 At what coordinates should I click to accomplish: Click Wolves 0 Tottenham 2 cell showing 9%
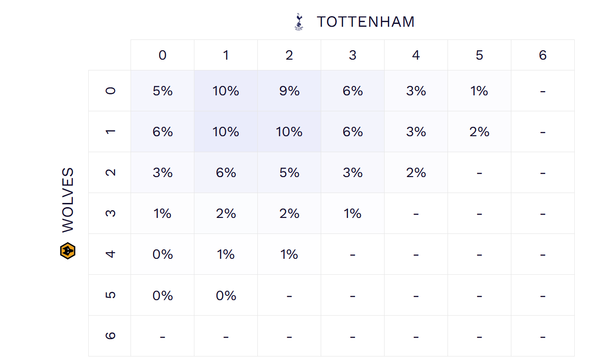(289, 91)
